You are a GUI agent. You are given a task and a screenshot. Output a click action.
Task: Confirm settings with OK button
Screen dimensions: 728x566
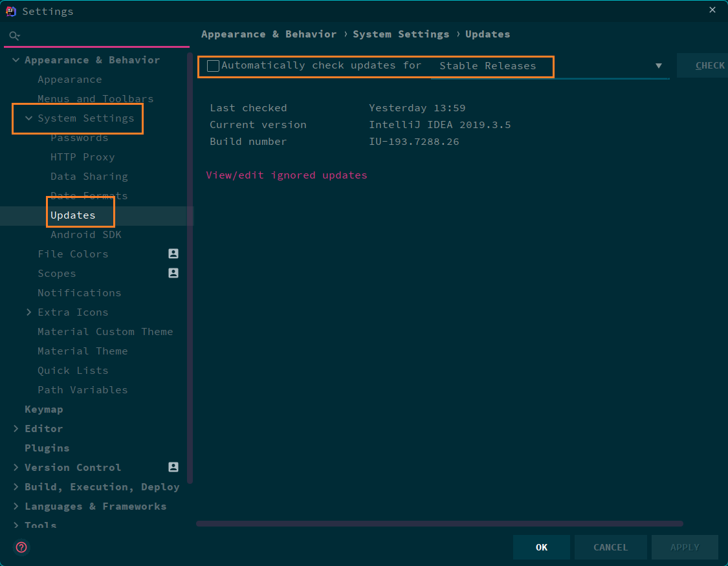coord(542,547)
